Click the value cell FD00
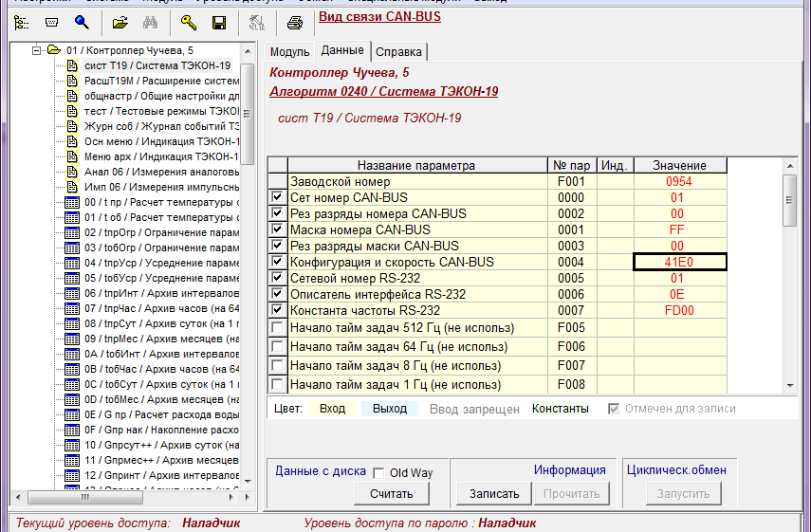The width and height of the screenshot is (811, 532). (x=680, y=310)
